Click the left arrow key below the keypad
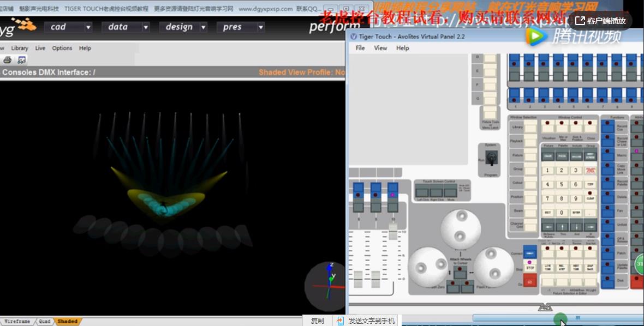Screen dimensions: 644x326 pos(547,226)
